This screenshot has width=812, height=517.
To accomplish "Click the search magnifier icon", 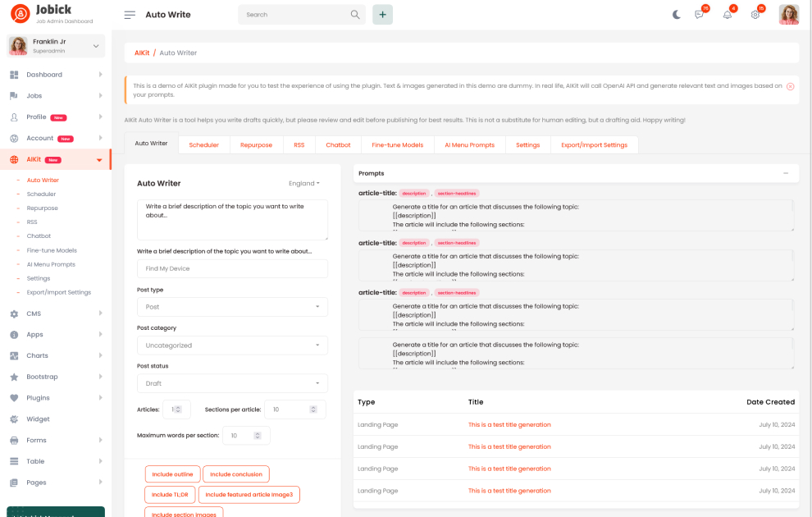I will [355, 15].
